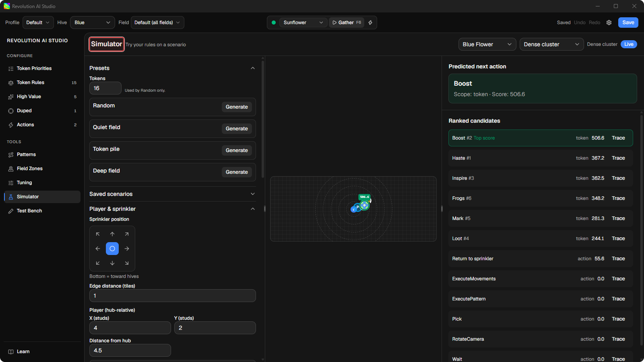Open the Profile Default dropdown
Screen dimensions: 644x362
38,23
